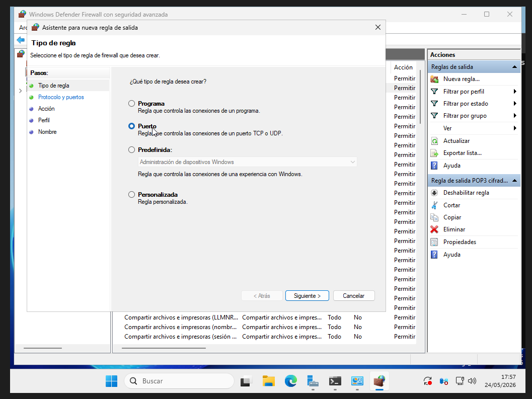Image resolution: width=532 pixels, height=399 pixels.
Task: Click the Filtrar por grupo funnel icon
Action: point(434,116)
